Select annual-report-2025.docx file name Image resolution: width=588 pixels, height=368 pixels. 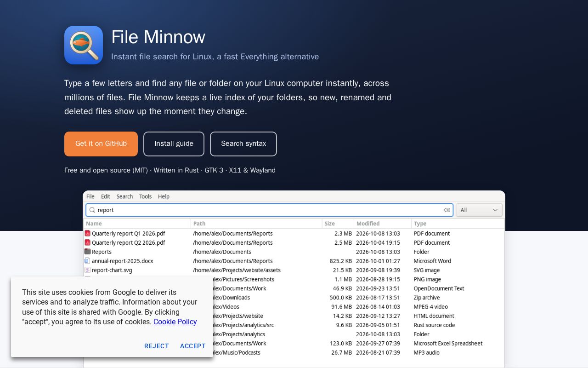point(123,261)
